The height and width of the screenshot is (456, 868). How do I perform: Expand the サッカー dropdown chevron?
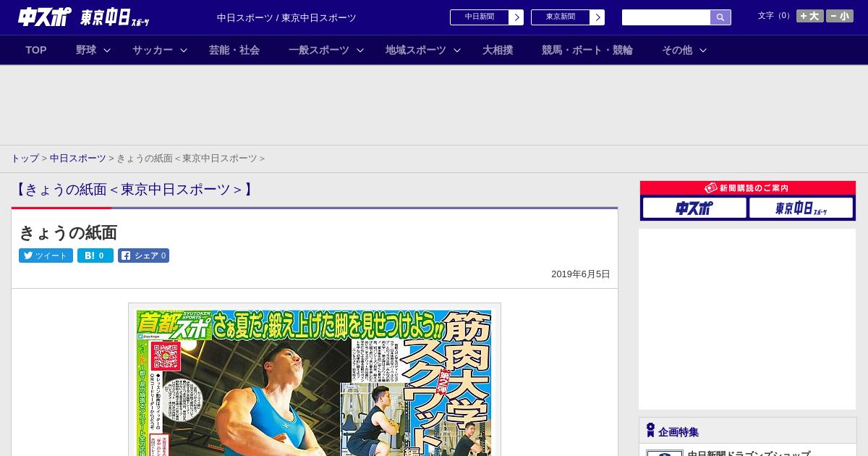(x=184, y=50)
